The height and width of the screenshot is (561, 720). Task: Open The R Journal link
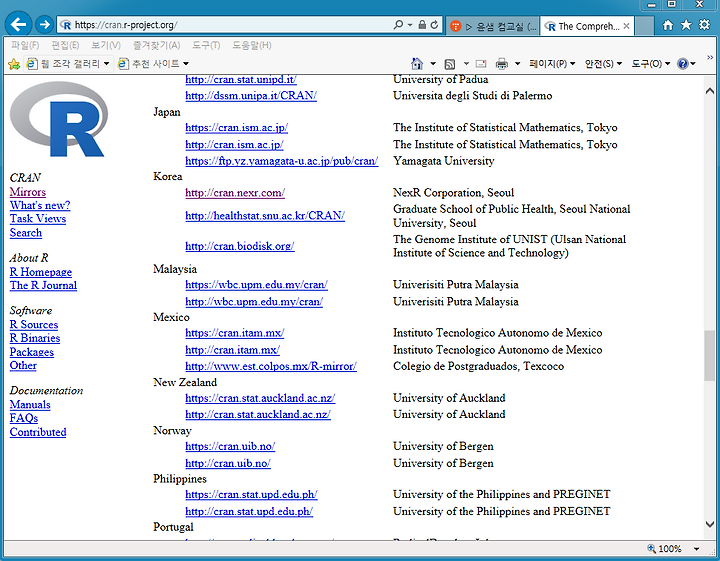[43, 285]
